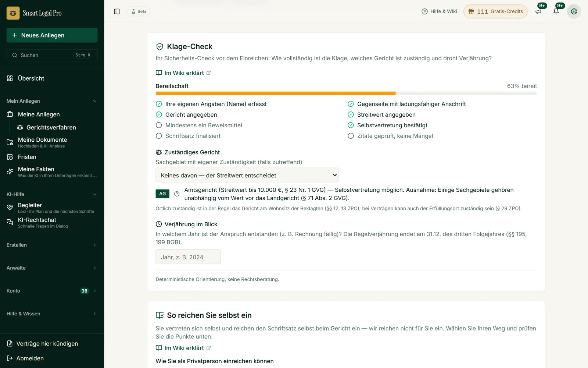Open Begleiter Lexi in sidebar
Viewport: 588px width, 368px height.
point(52,208)
